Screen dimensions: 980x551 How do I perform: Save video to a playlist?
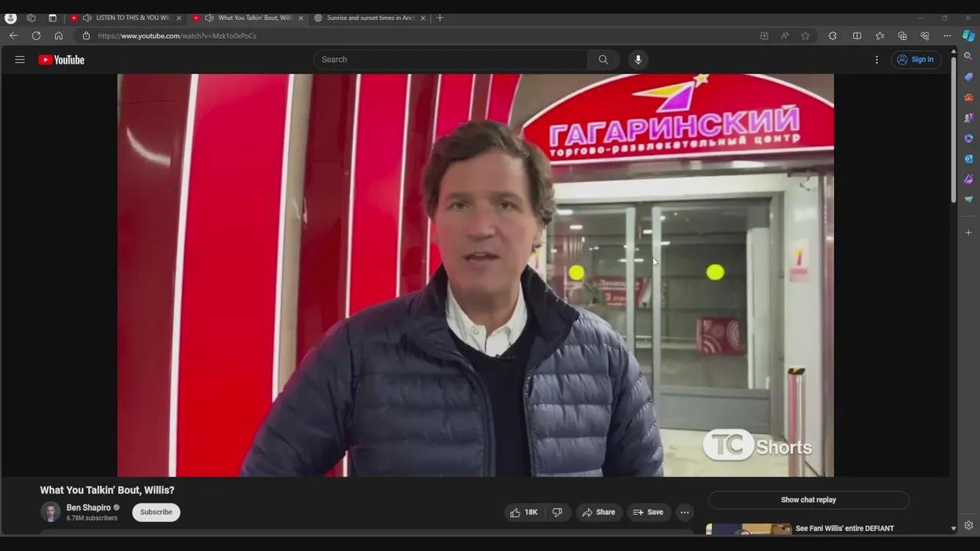[x=648, y=512]
